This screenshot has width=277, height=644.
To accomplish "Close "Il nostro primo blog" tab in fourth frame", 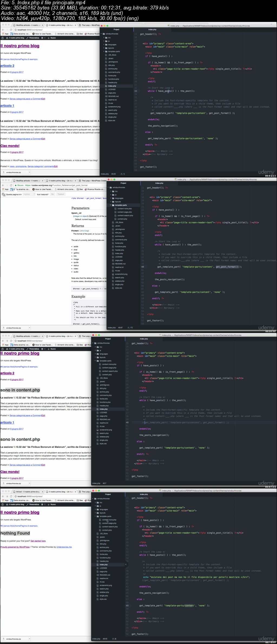I will point(75,492).
